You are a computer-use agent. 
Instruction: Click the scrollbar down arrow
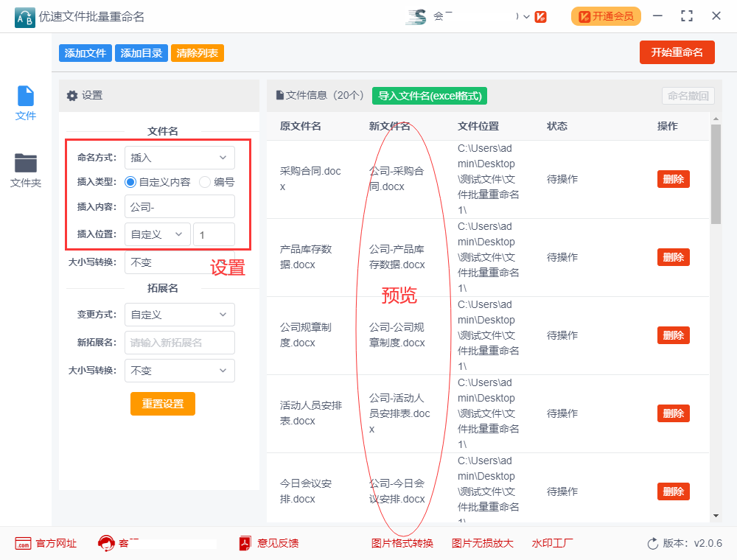(716, 516)
